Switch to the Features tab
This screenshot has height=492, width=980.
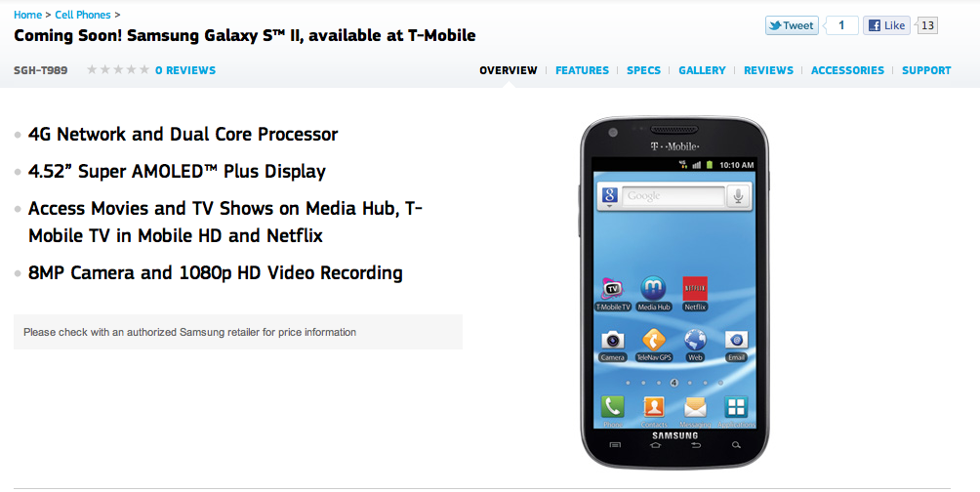(582, 70)
